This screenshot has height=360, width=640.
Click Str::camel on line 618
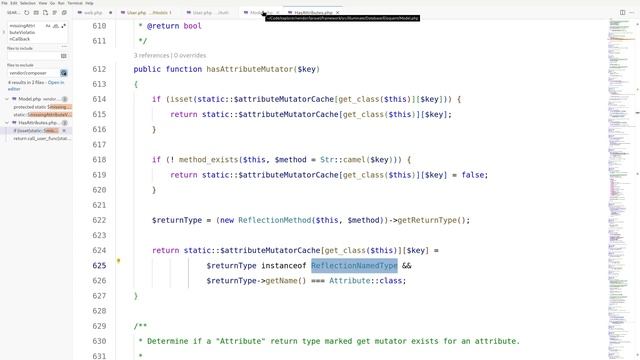pyautogui.click(x=342, y=160)
